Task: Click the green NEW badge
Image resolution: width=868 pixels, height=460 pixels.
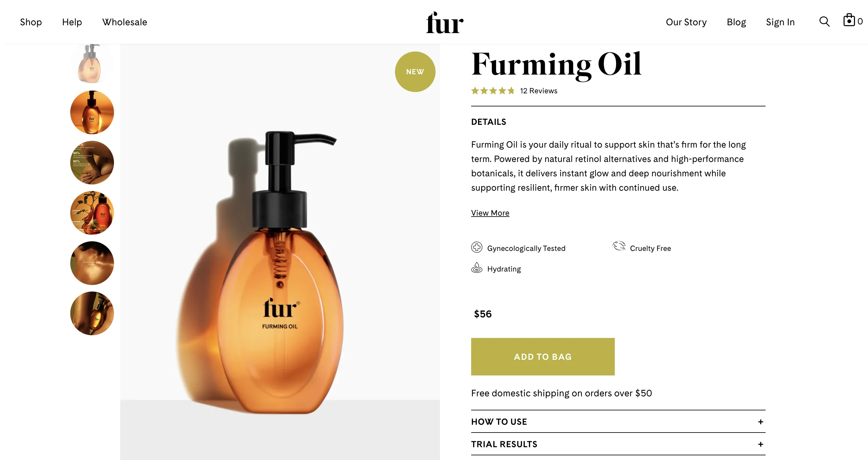Action: (415, 72)
